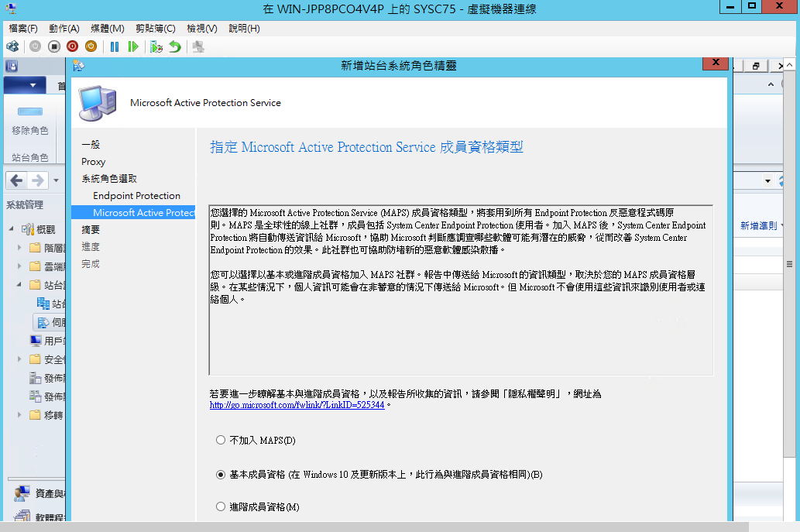Create a checkpoint using the toolbar icon
This screenshot has width=800, height=532.
[156, 47]
